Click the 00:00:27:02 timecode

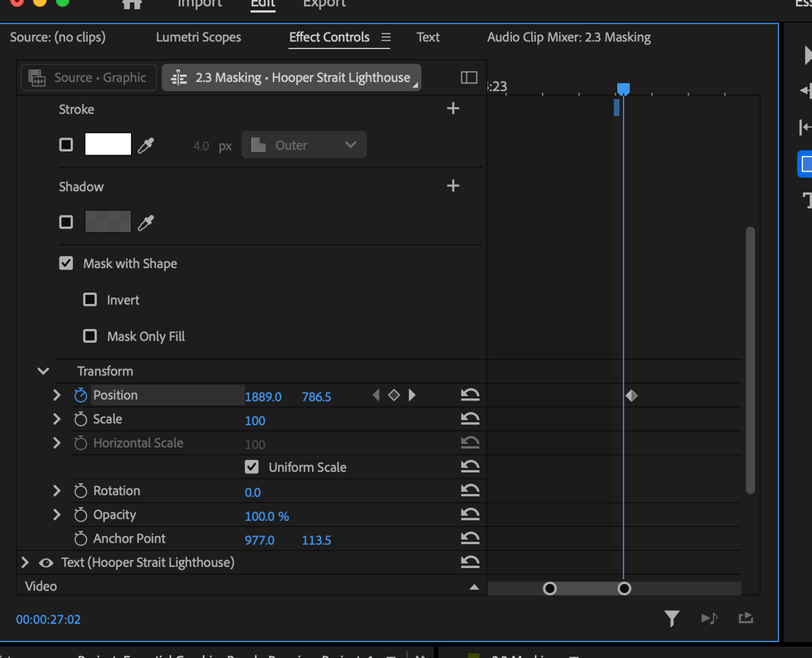48,619
